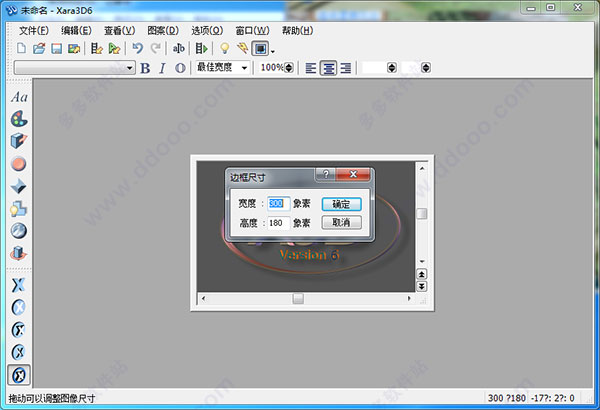
Task: Open the text options 'ab' icon
Action: [178, 48]
